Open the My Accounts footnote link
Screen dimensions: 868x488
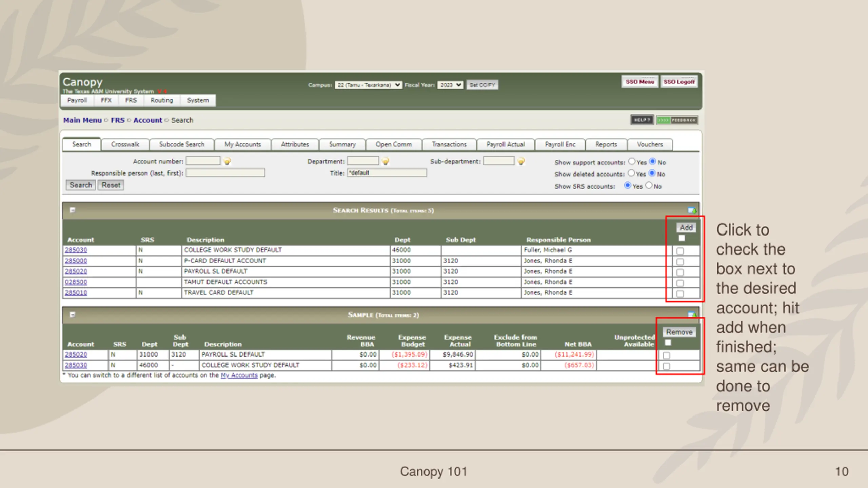[239, 375]
